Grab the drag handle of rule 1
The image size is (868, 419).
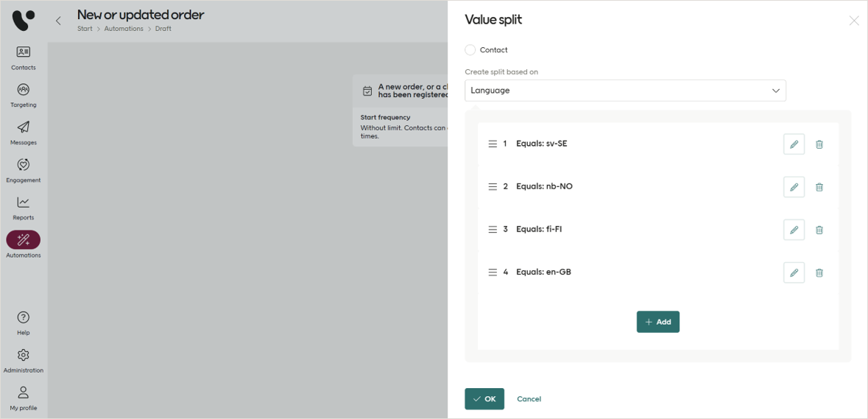click(x=493, y=144)
